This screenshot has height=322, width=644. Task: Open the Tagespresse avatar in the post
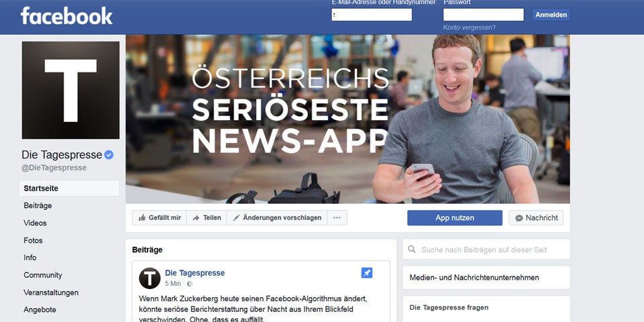click(x=150, y=278)
